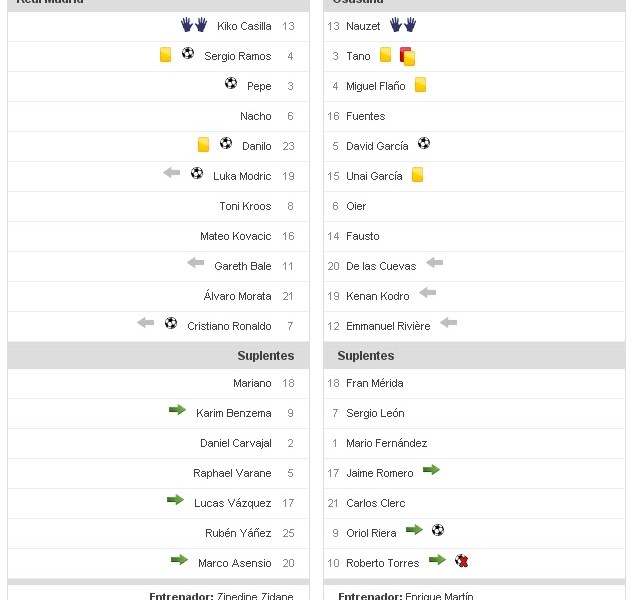Click Kenan Kodro's substituted-off arrow
Screen dimensions: 631x600
click(428, 293)
